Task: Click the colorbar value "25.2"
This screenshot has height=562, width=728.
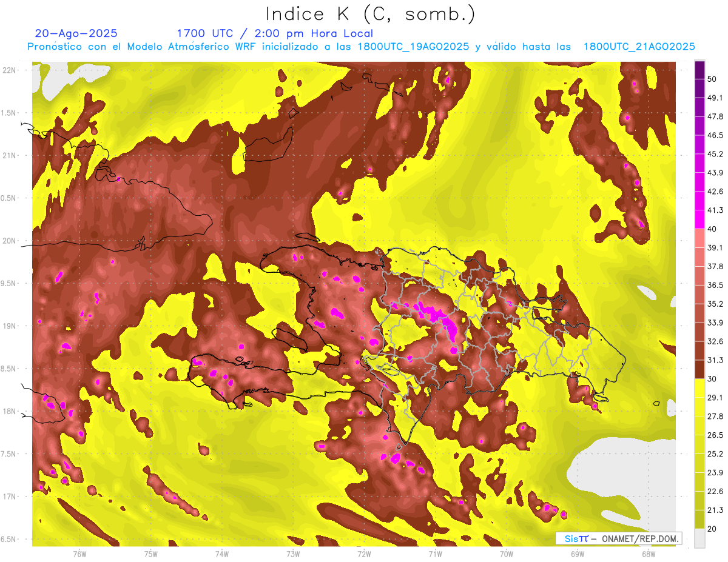Action: click(715, 453)
